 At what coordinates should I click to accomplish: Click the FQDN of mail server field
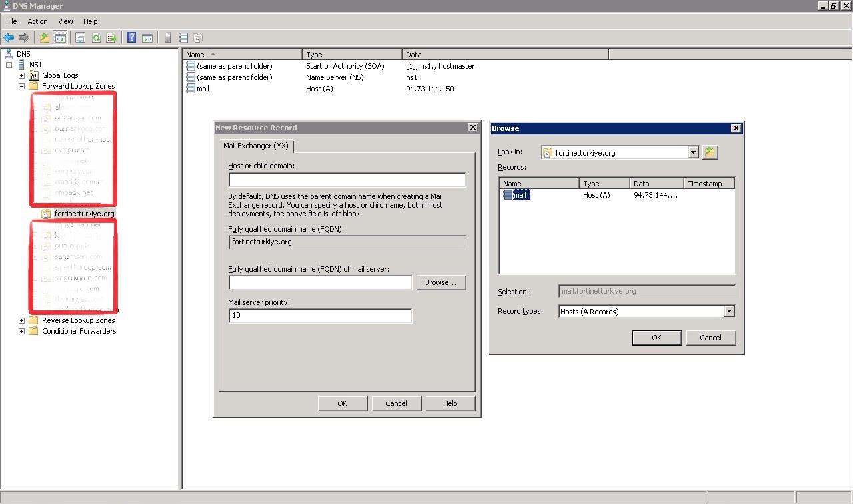point(321,282)
